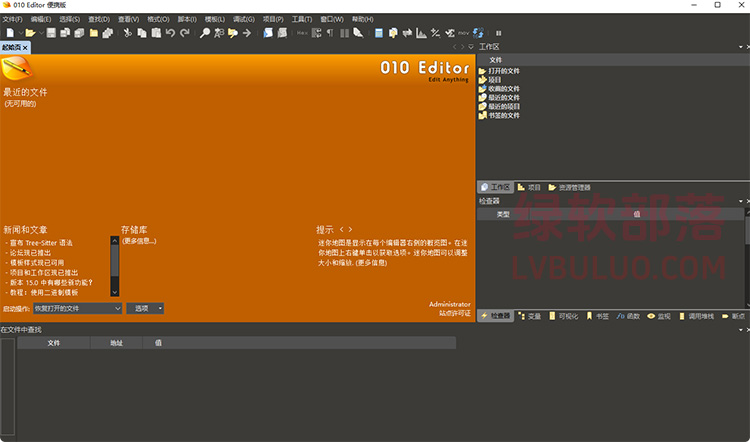This screenshot has width=750, height=442.
Task: Click the Compare Files toolbar icon
Action: coord(393,33)
